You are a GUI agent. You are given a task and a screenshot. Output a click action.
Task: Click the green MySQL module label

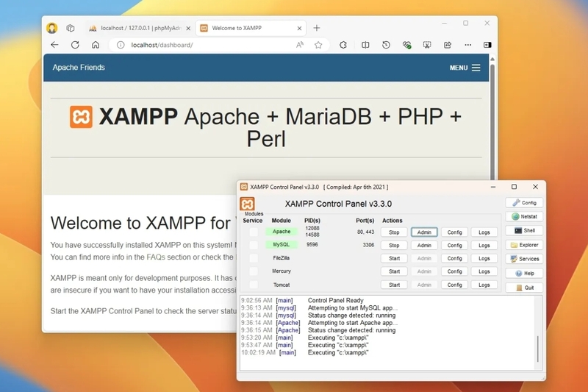282,245
